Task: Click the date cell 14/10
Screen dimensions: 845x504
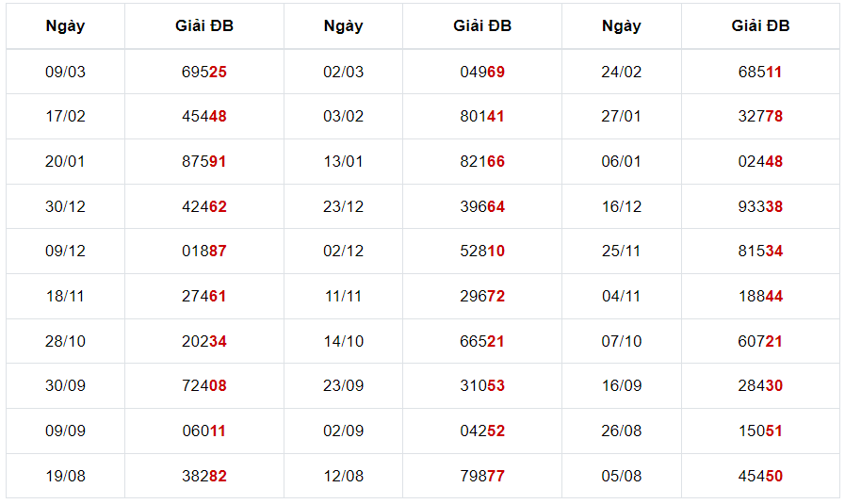Action: tap(343, 341)
